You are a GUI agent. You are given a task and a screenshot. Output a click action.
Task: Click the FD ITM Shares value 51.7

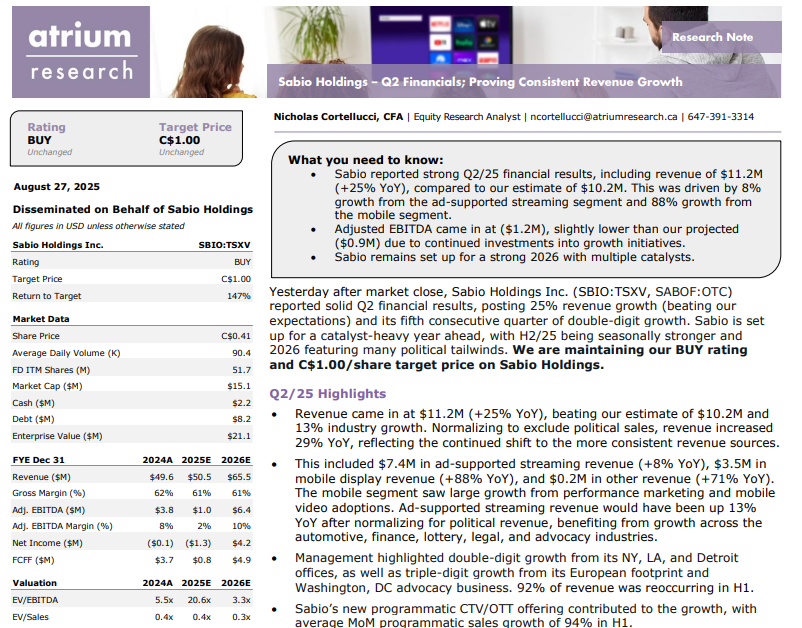tap(241, 370)
